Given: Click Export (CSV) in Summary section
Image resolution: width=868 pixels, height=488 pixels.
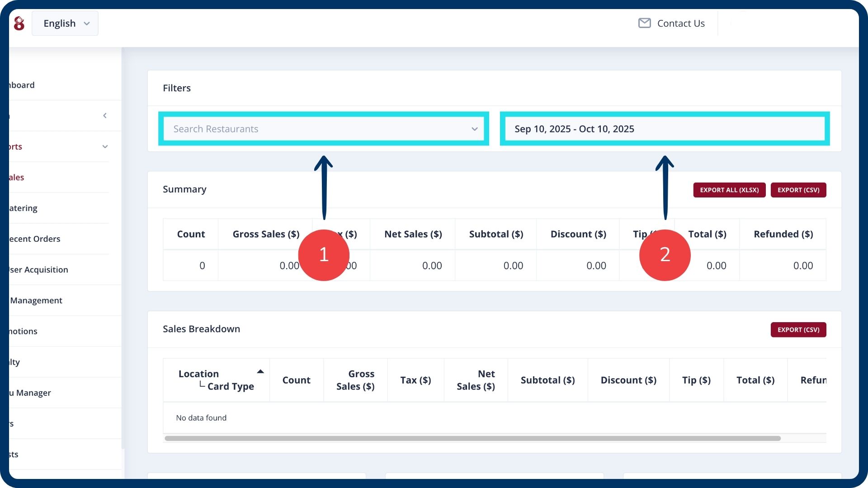Looking at the screenshot, I should (x=798, y=190).
